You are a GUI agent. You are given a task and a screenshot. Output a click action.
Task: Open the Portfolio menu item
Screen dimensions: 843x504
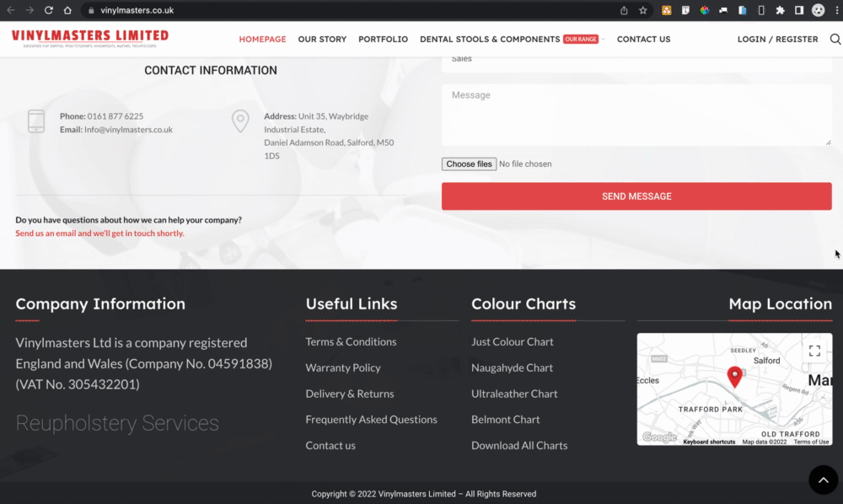(x=383, y=40)
